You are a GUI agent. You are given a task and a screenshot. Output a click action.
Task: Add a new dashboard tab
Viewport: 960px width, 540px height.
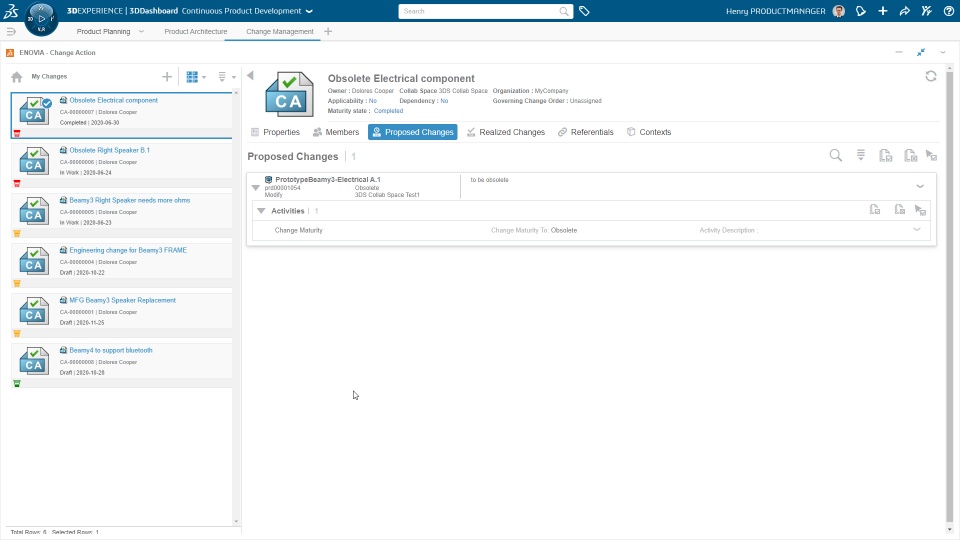point(328,31)
